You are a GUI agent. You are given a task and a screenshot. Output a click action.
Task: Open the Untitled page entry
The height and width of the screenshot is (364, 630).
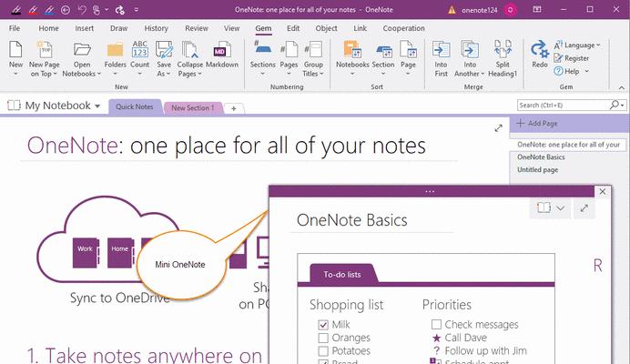tap(537, 170)
